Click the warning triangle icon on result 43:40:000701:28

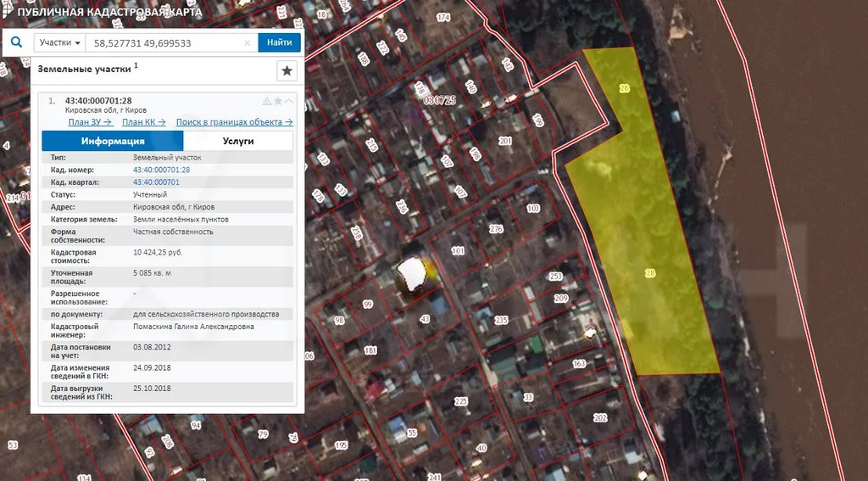[x=267, y=101]
